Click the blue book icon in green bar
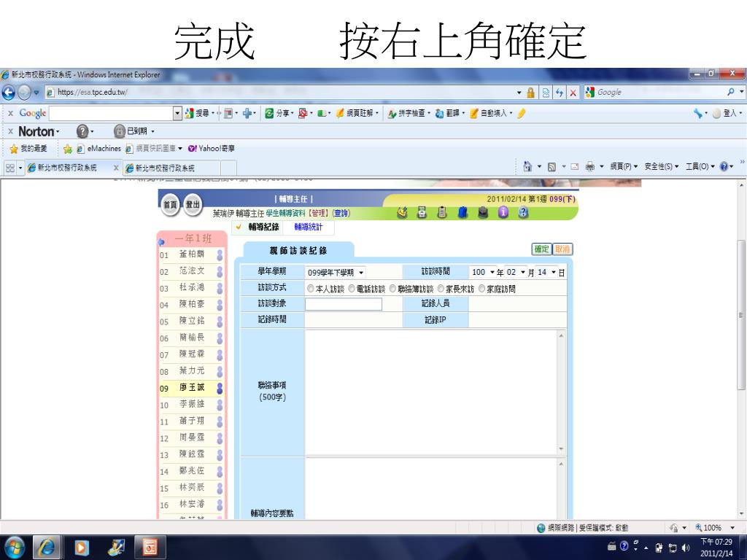The height and width of the screenshot is (560, 747). point(462,212)
